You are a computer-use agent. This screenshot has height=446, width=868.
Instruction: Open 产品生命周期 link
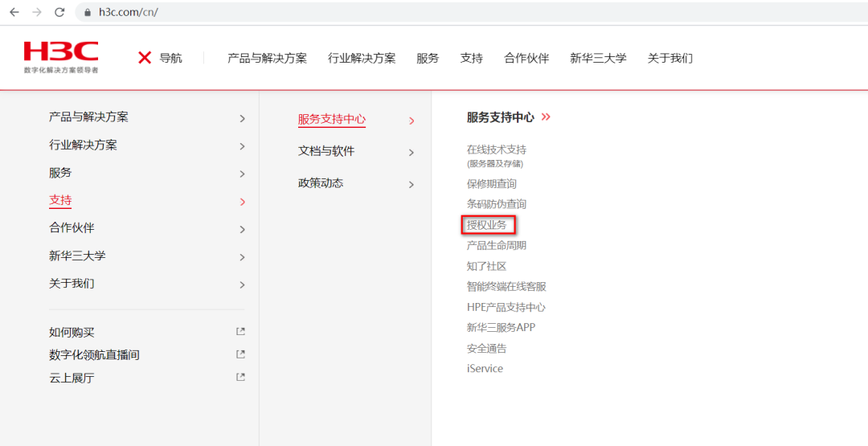coord(497,245)
